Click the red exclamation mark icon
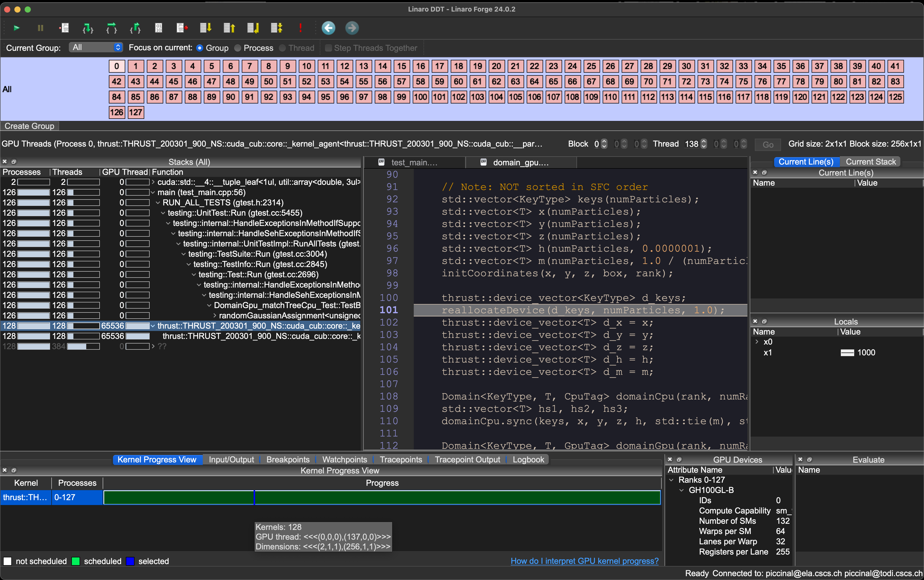 click(x=300, y=28)
